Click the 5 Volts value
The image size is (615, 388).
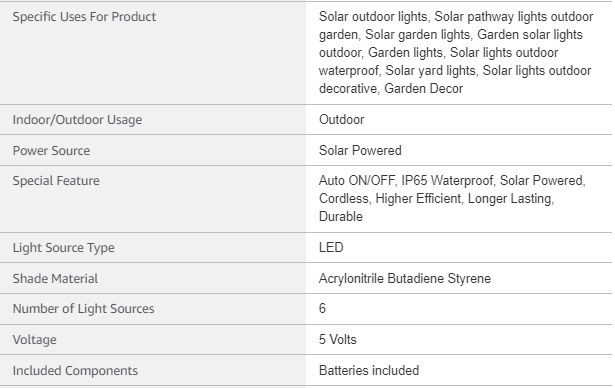click(x=338, y=339)
